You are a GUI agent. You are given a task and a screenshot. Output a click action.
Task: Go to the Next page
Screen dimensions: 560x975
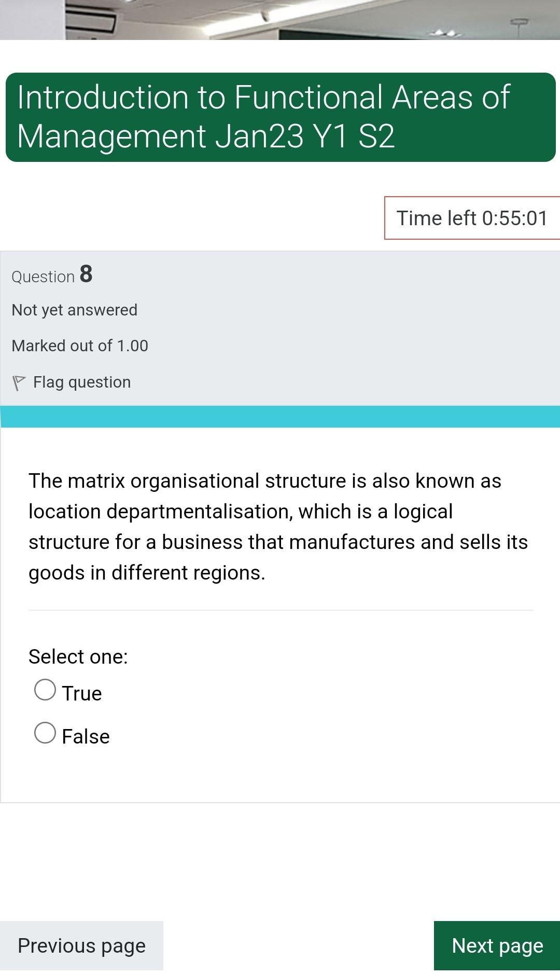[496, 945]
